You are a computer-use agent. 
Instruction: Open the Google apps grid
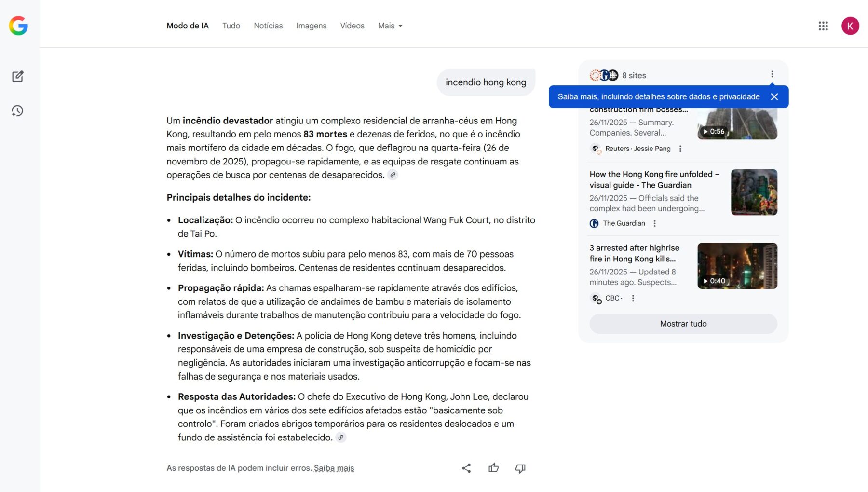[823, 26]
